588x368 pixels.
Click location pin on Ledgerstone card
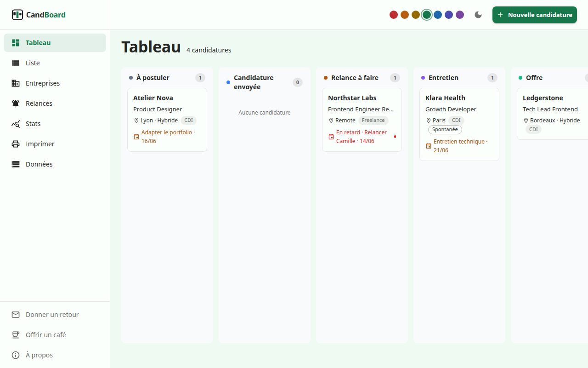pyautogui.click(x=526, y=121)
